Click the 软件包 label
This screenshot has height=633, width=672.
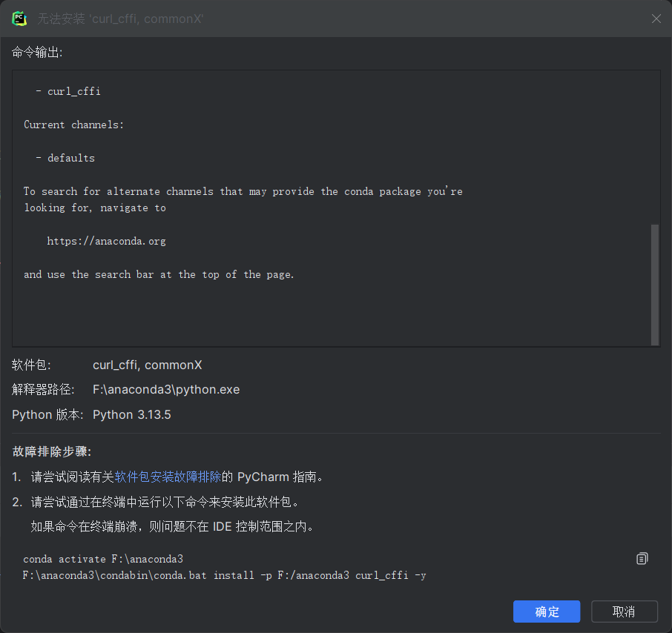31,365
